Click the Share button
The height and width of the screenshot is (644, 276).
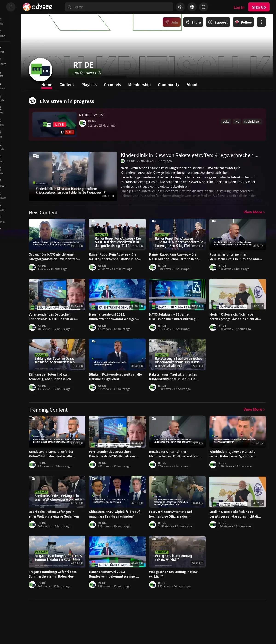coord(193,22)
